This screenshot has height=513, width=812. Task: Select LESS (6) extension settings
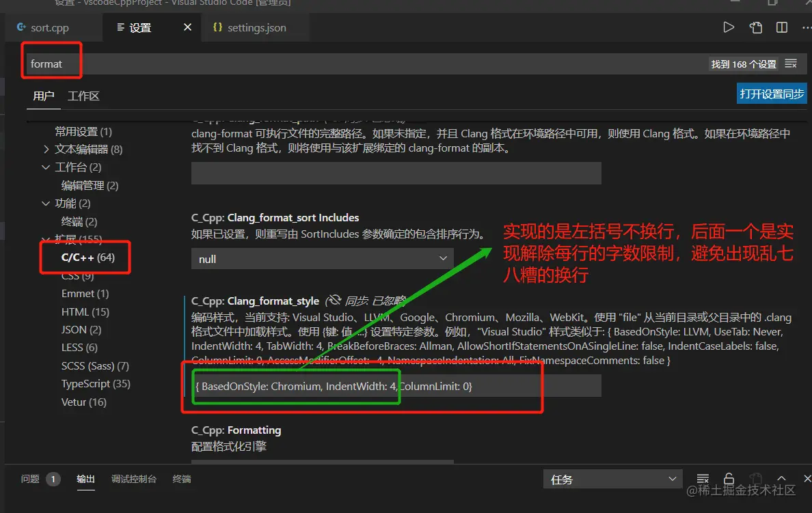(x=79, y=347)
